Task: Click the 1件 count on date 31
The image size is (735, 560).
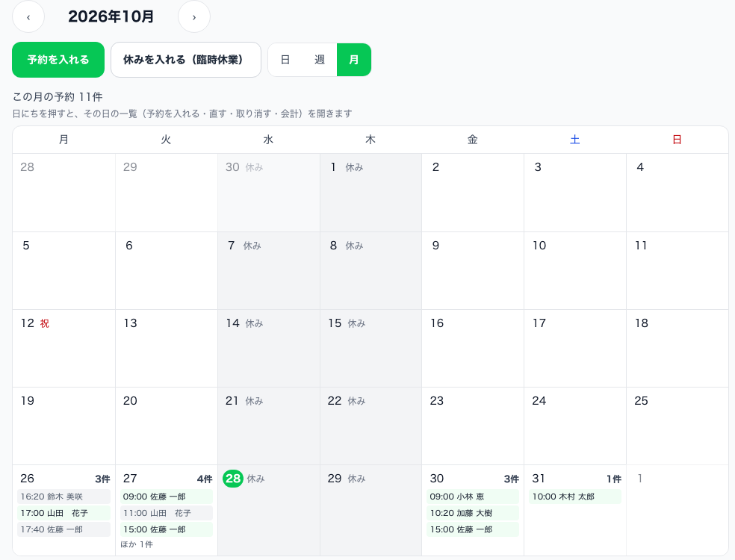Action: click(614, 479)
